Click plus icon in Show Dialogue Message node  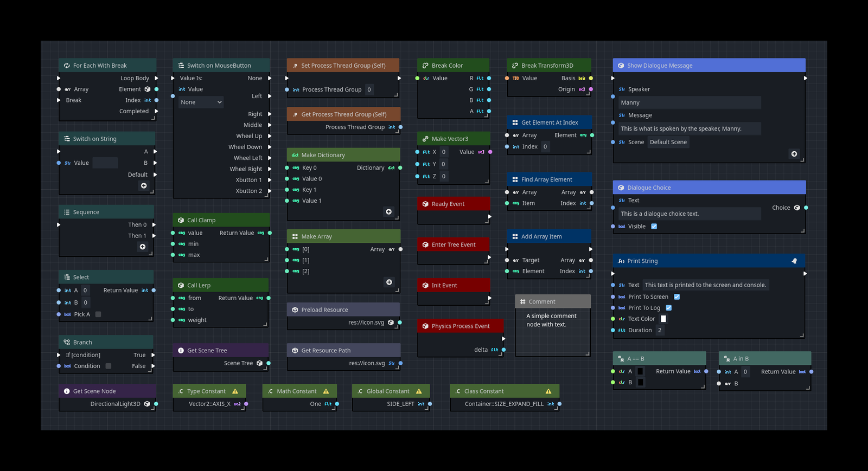click(794, 154)
